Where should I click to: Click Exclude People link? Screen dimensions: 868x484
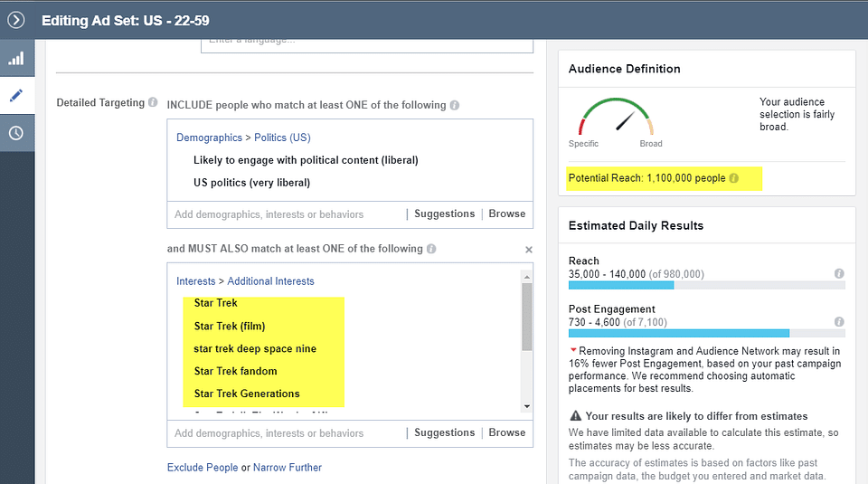point(203,468)
